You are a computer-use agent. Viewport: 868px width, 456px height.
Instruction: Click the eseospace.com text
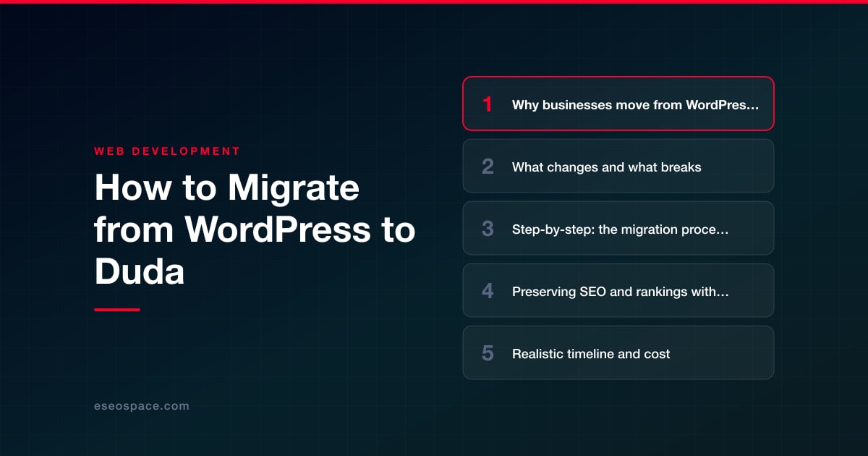(x=142, y=406)
